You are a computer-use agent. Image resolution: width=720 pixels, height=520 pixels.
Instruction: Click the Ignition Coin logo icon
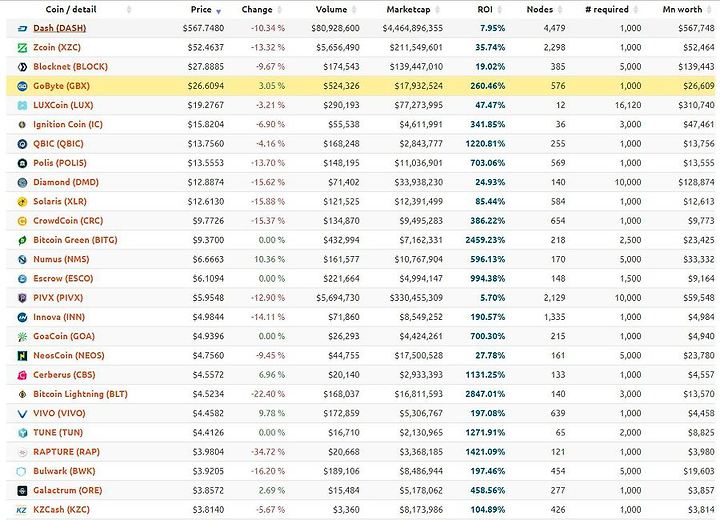click(x=22, y=125)
